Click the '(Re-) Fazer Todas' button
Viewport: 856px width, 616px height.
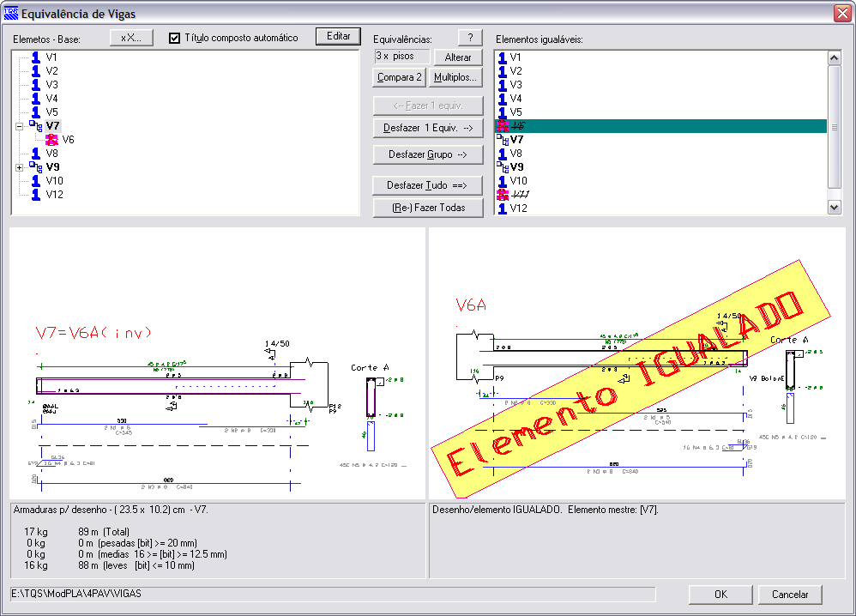(428, 208)
